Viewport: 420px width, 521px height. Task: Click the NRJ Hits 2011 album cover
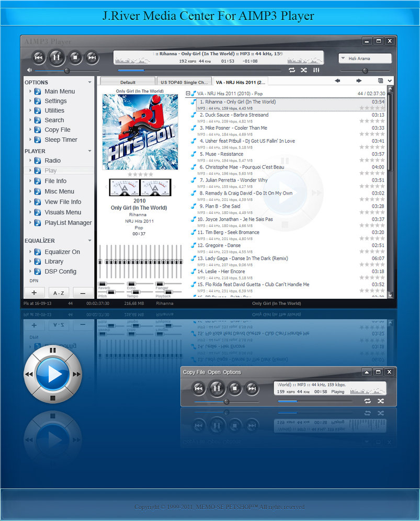[140, 132]
